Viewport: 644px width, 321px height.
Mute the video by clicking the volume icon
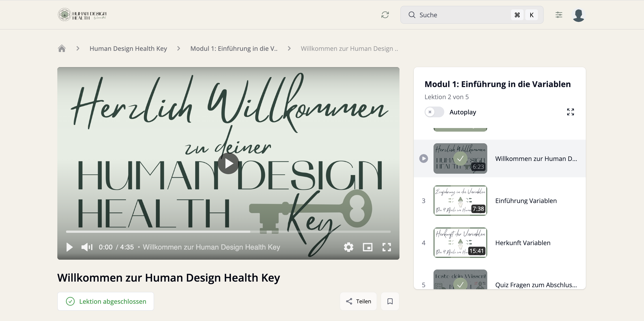click(x=86, y=247)
